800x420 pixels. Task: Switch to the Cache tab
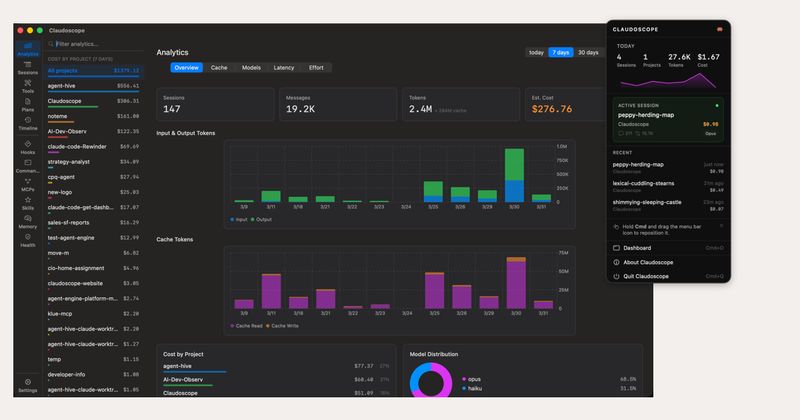pos(219,68)
